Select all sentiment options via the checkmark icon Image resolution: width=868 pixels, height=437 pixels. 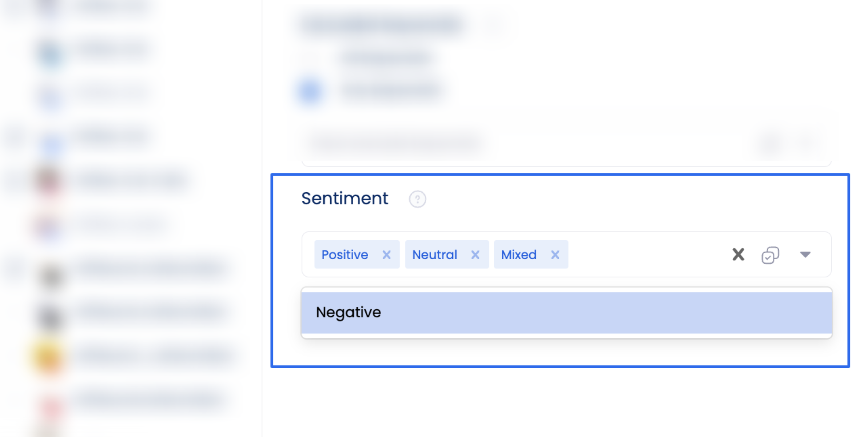769,254
